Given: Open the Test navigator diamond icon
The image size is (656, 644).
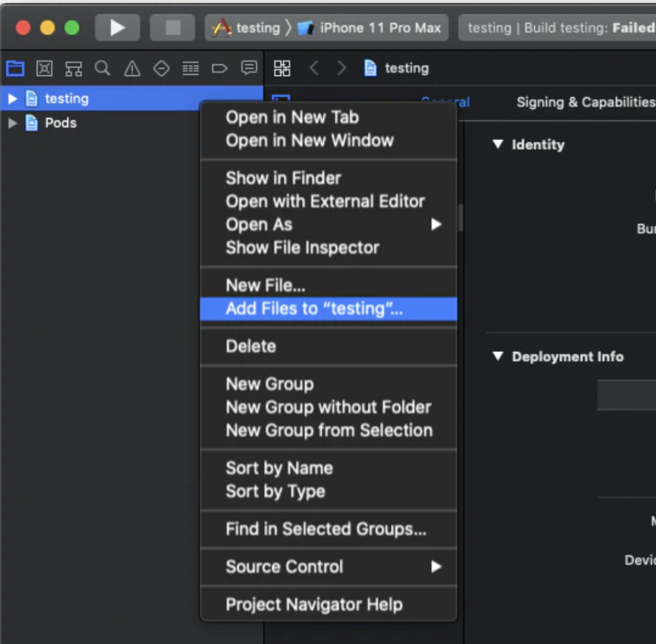Looking at the screenshot, I should [161, 68].
